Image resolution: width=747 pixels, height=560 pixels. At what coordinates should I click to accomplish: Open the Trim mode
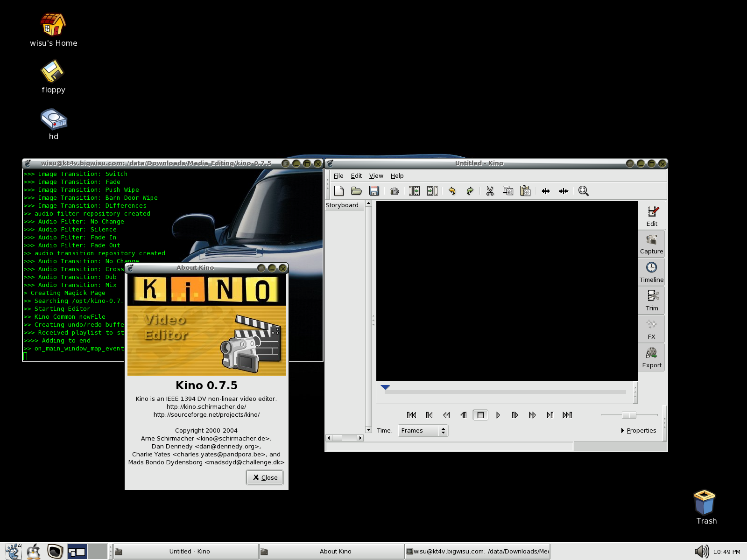[652, 301]
